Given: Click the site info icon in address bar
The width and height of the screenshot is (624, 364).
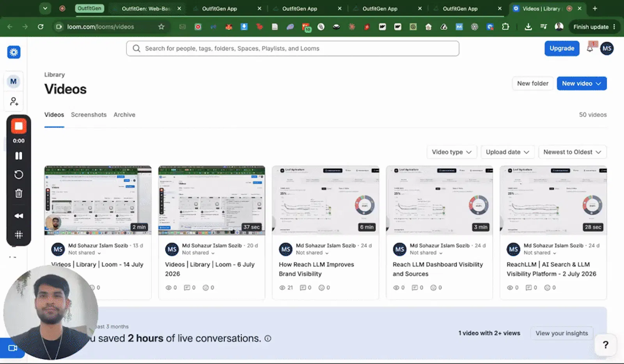Looking at the screenshot, I should tap(59, 27).
